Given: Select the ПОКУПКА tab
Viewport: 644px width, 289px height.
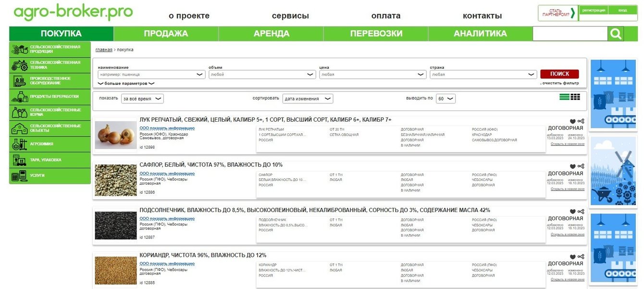Looking at the screenshot, I should [61, 34].
